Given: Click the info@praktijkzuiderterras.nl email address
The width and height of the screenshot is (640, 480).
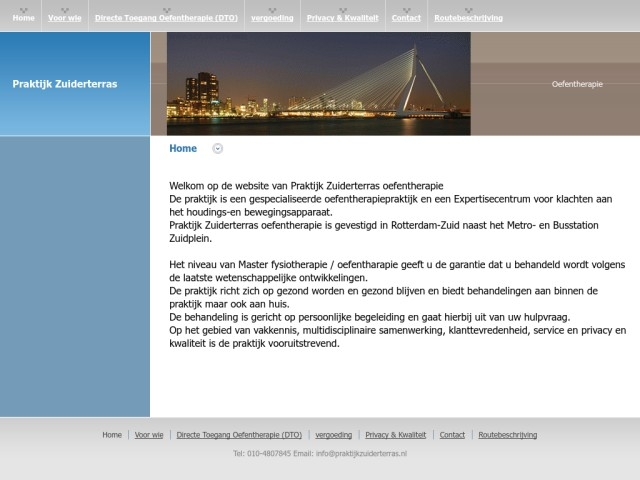Looking at the screenshot, I should (361, 454).
